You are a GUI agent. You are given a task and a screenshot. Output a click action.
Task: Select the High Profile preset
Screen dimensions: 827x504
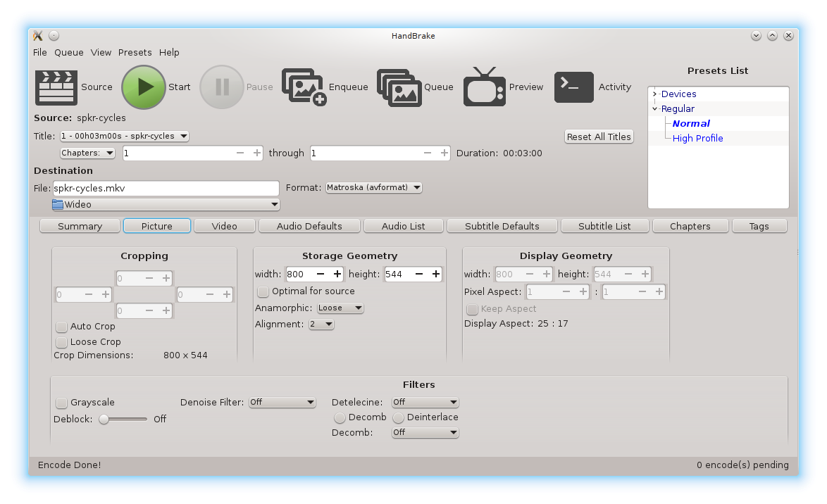pyautogui.click(x=698, y=138)
